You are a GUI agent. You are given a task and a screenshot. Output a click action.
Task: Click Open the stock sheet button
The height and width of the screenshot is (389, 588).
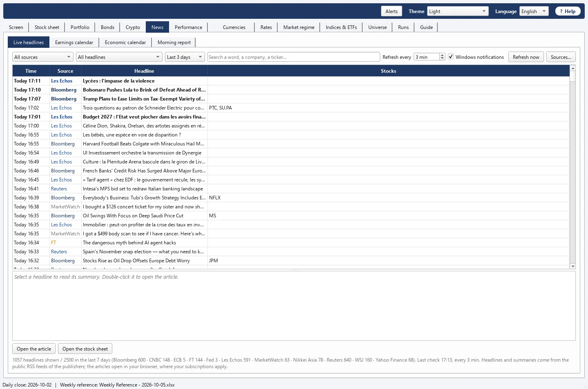(x=85, y=349)
